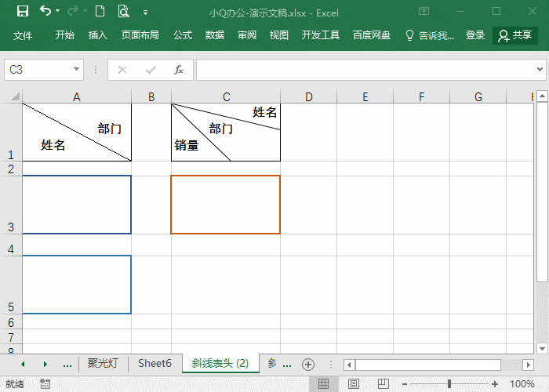Click cell C1 with 销量 部门 姓名

pos(226,132)
